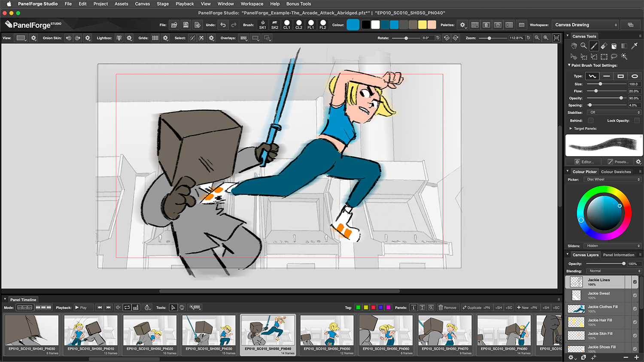
Task: Click the Lightbox bulb icon
Action: pos(119,38)
